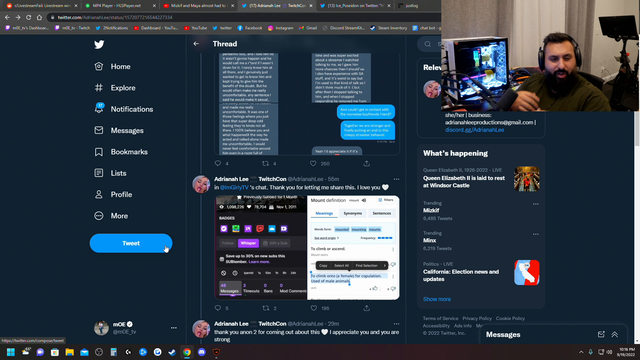Click browser home icon
Screen dimensions: 640x360
[39, 18]
